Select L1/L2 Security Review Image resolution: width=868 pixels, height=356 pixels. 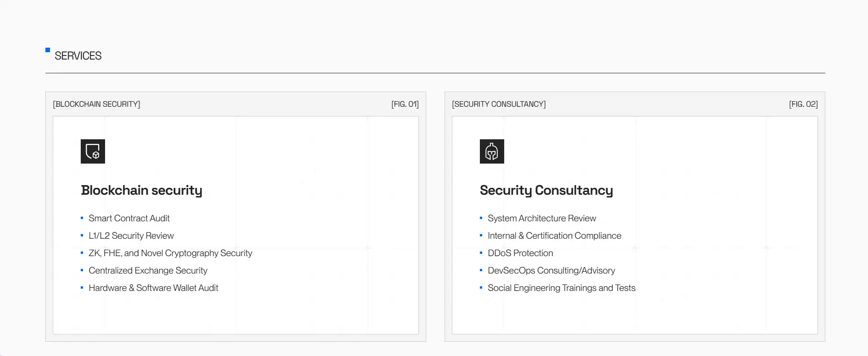(x=131, y=236)
